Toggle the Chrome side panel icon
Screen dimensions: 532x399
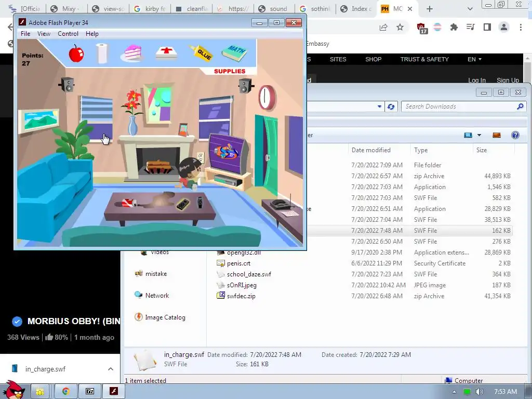(487, 27)
